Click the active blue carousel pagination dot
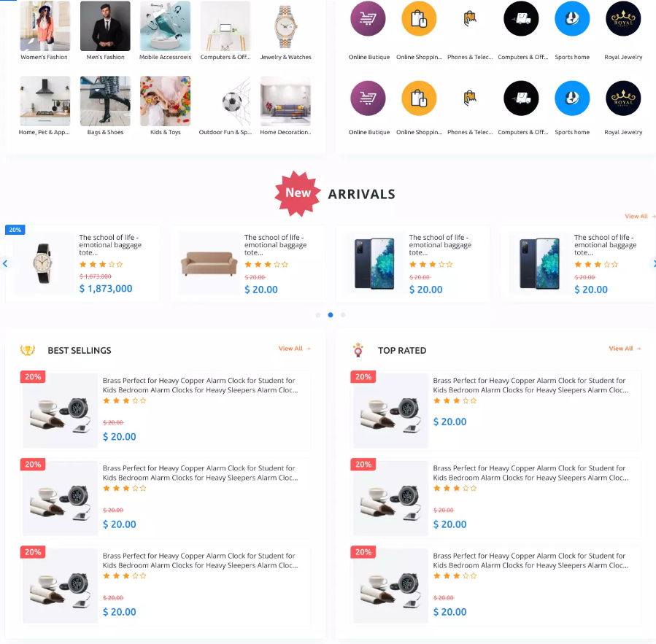Viewport: 656px width, 644px height. [x=331, y=315]
